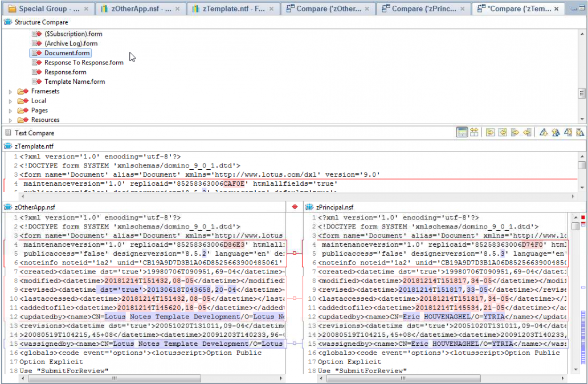
Task: Click the ($Subscription).form change icon
Action: tap(36, 34)
